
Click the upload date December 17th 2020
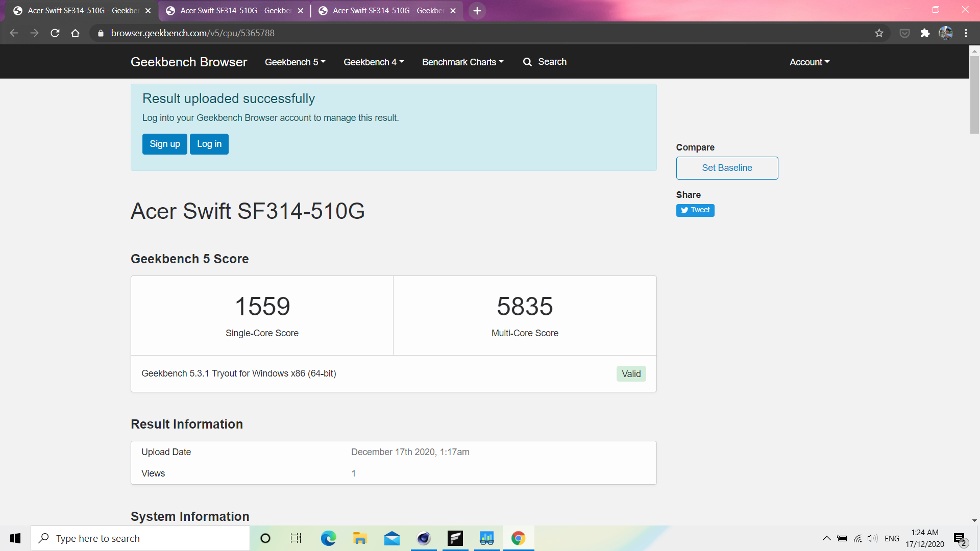point(410,452)
